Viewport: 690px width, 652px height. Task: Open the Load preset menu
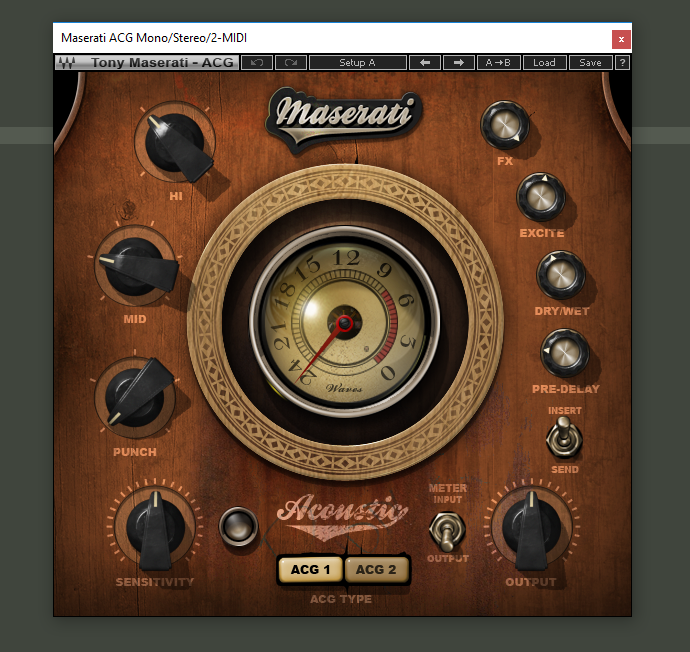[x=544, y=62]
